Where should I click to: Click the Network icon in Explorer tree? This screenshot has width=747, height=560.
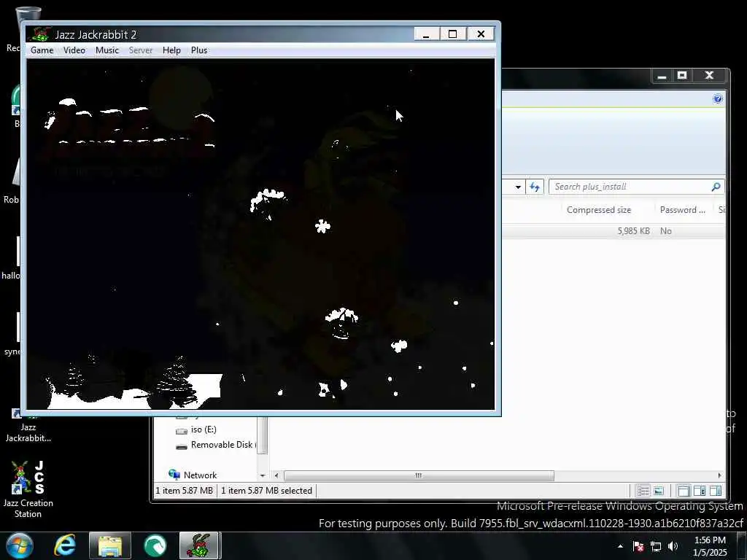coord(174,474)
